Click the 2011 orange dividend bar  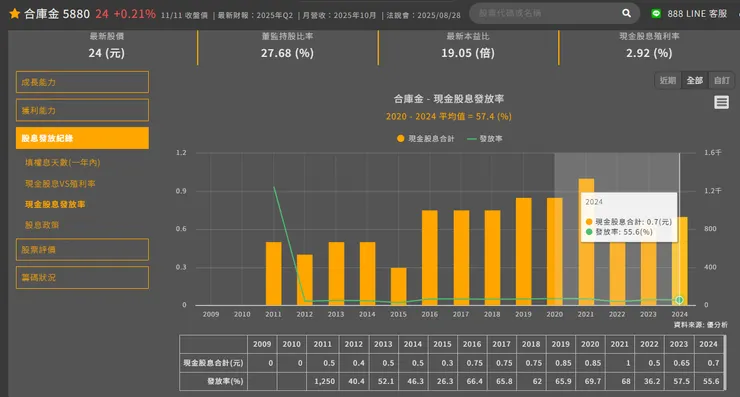(x=274, y=273)
